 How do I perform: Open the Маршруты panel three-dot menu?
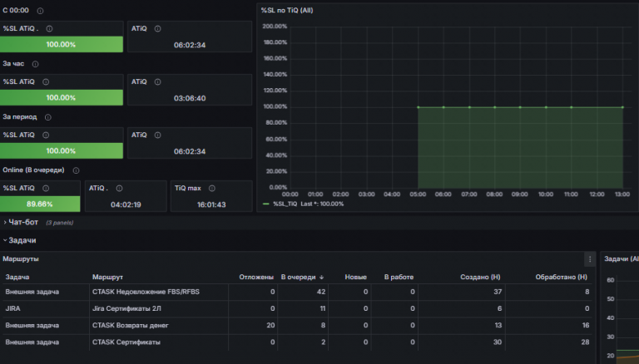pos(590,259)
